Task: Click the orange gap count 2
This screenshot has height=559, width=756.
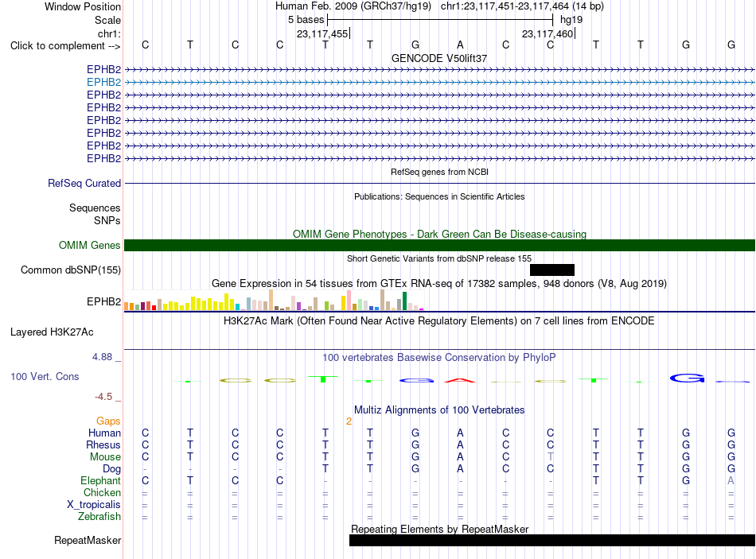Action: (349, 421)
